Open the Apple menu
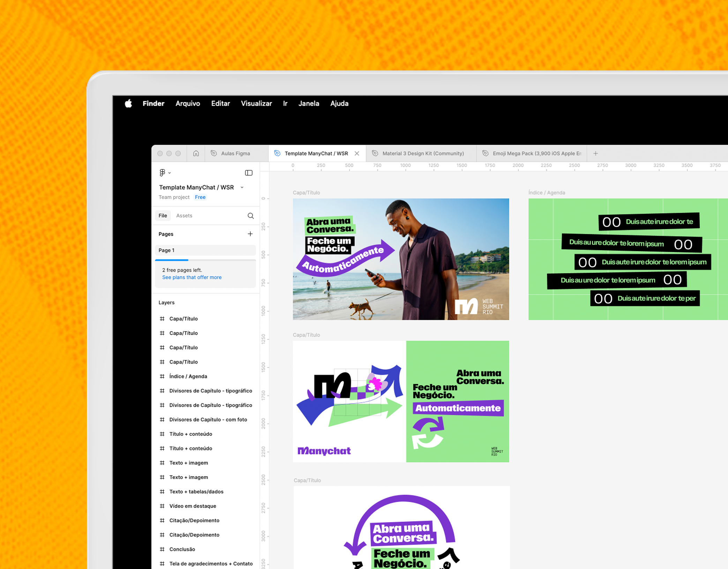This screenshot has width=728, height=569. (x=128, y=104)
